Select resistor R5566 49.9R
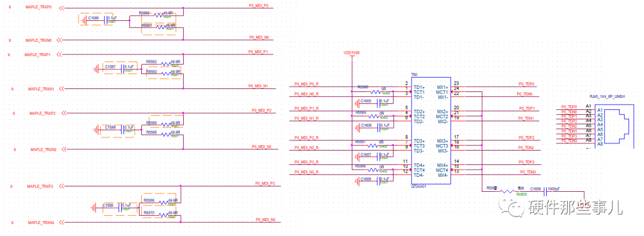Viewport: 644px width, 236px height. [163, 134]
